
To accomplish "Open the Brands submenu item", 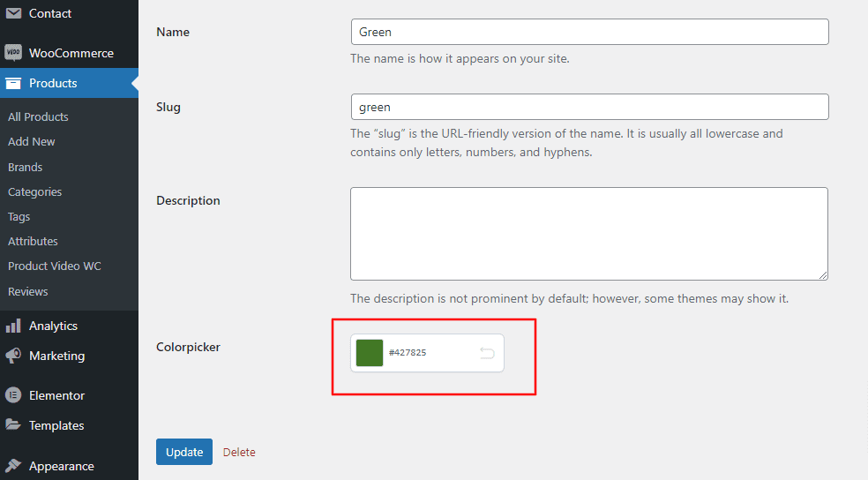I will (26, 167).
